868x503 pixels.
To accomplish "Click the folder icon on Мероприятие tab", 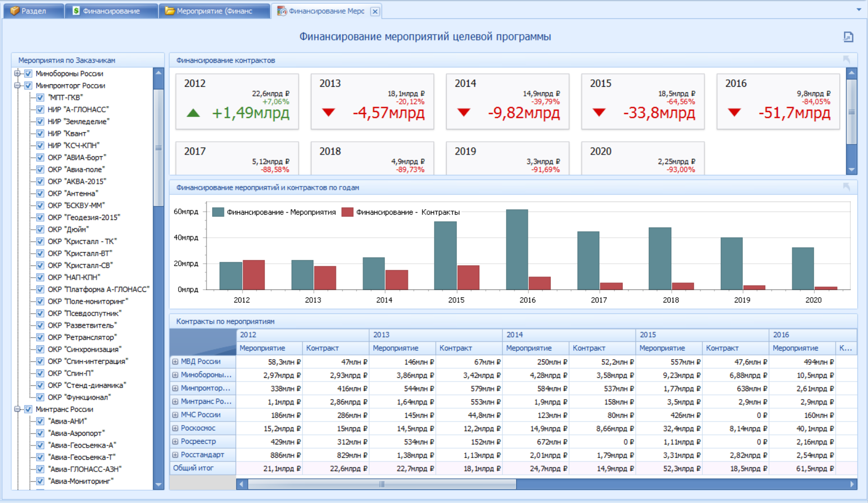I will coord(170,11).
